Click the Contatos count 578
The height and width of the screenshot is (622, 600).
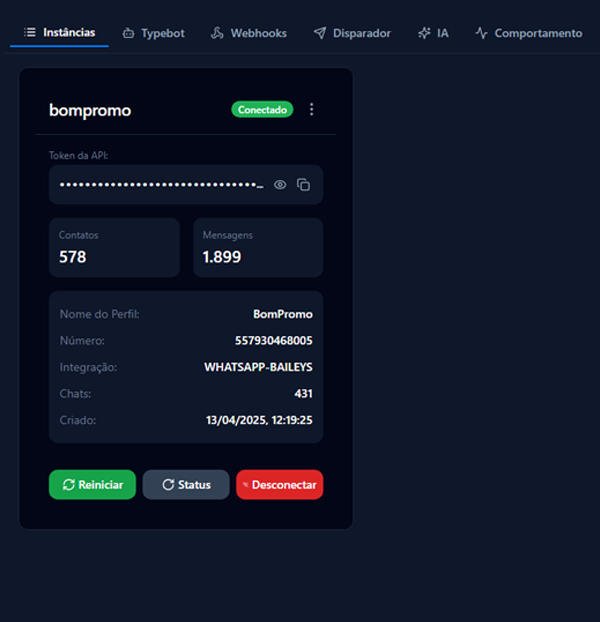[x=73, y=257]
